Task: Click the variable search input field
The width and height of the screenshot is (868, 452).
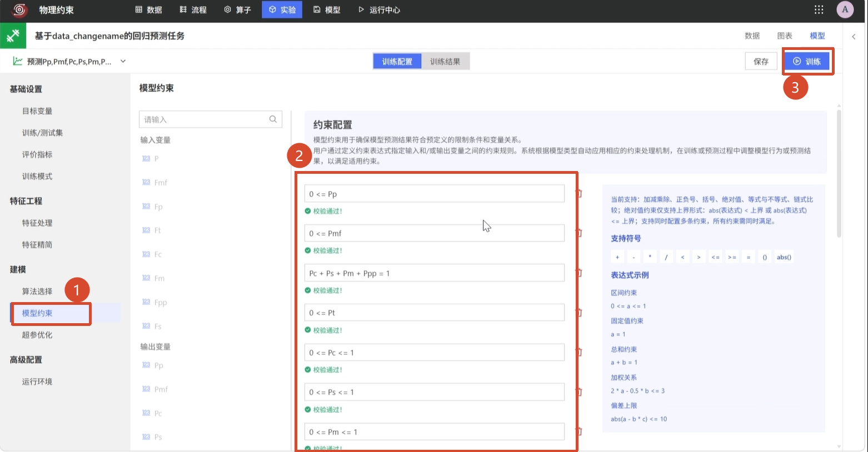Action: click(211, 119)
